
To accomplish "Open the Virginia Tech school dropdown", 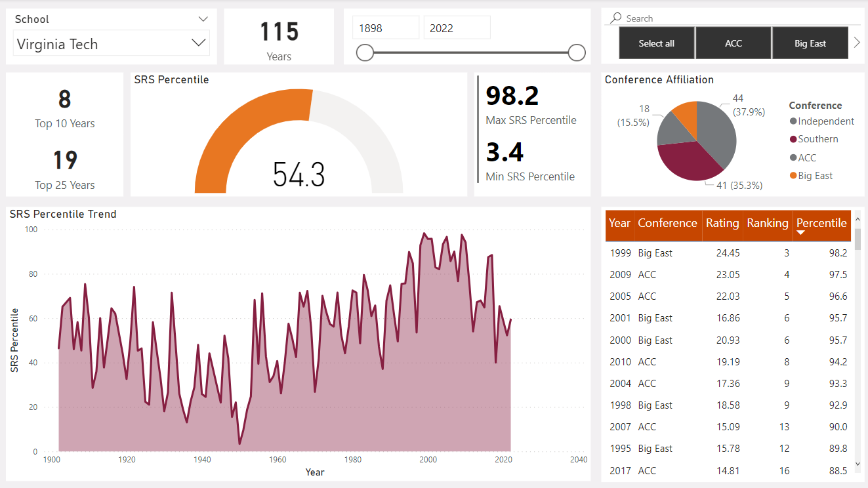I will (112, 44).
